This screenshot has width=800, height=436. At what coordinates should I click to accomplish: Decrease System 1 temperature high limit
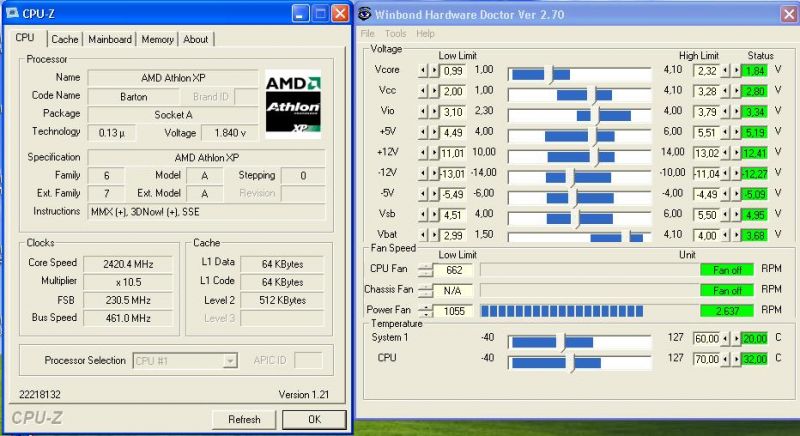pos(725,339)
